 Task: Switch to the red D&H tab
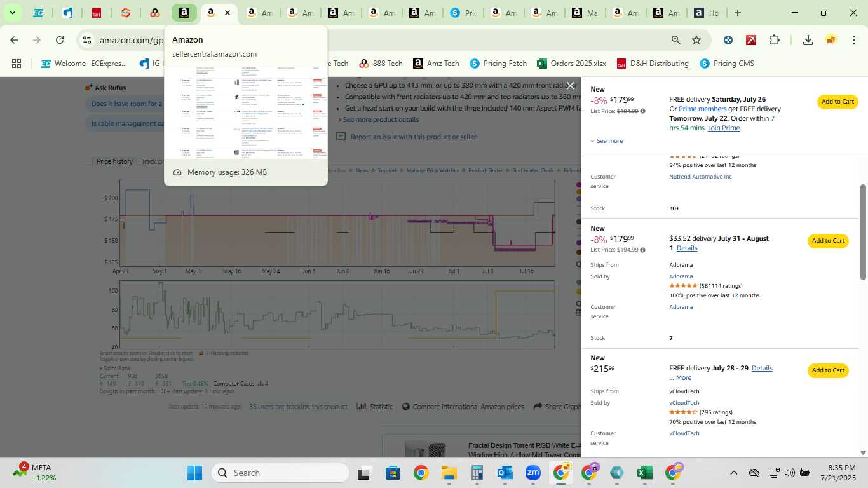pos(97,13)
